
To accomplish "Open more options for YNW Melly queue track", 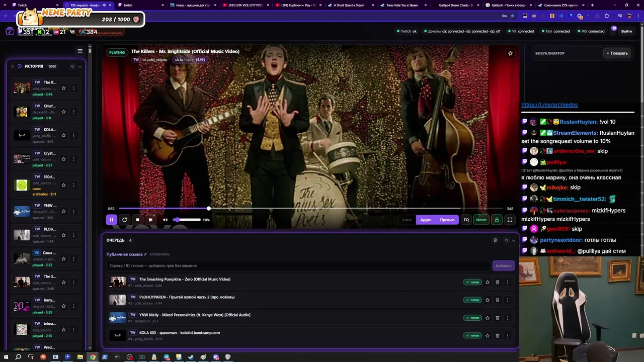I will (508, 318).
